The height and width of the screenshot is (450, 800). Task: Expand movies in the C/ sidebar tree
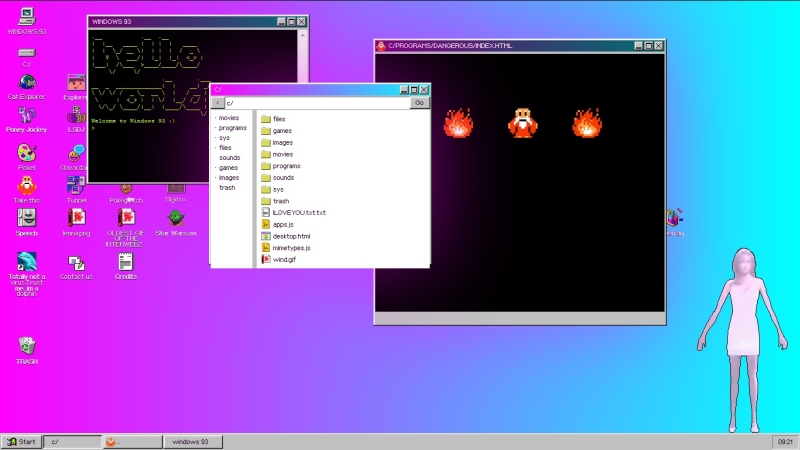click(229, 118)
